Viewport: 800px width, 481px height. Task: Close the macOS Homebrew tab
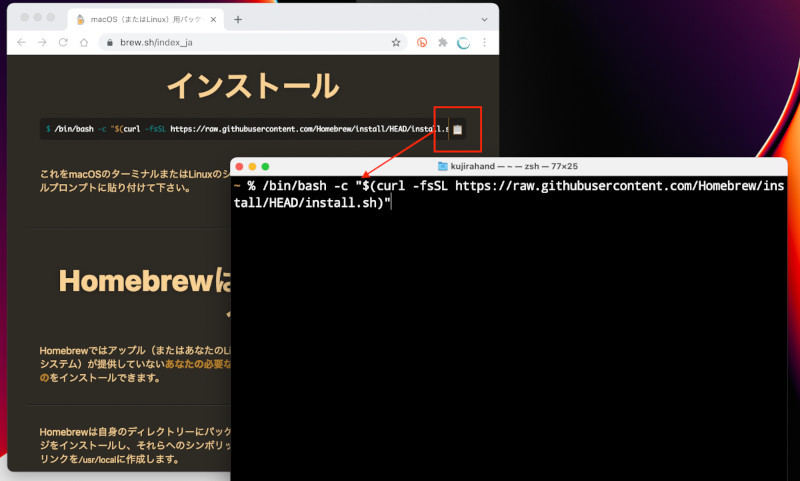pos(213,19)
